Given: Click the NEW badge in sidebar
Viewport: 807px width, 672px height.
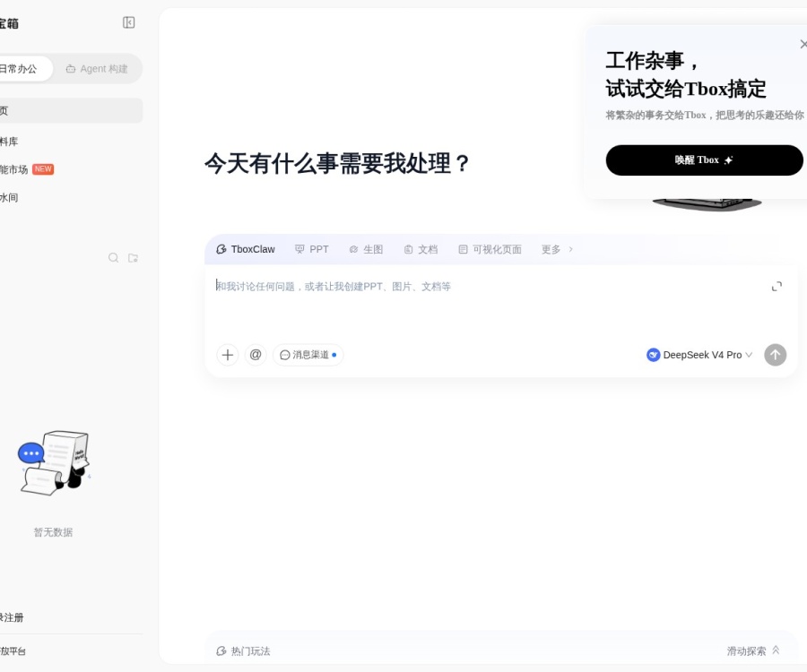Looking at the screenshot, I should click(43, 169).
